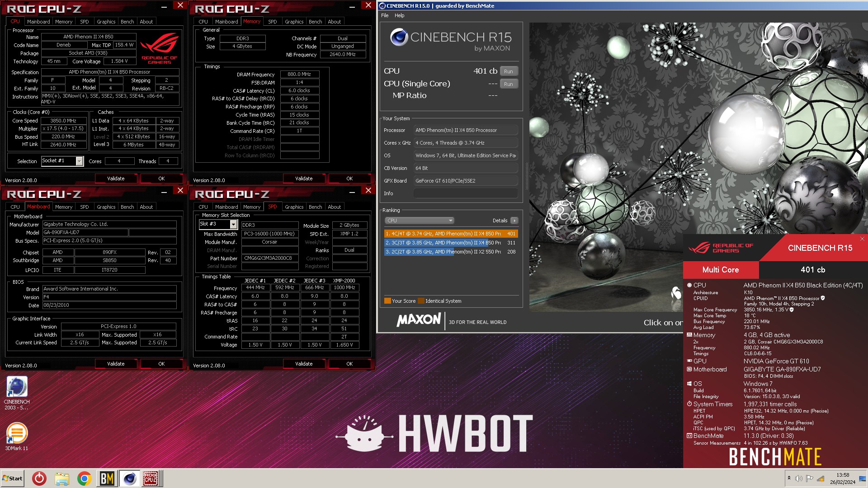
Task: Click the DRAM Frequency value 880.0 MHz
Action: [299, 74]
